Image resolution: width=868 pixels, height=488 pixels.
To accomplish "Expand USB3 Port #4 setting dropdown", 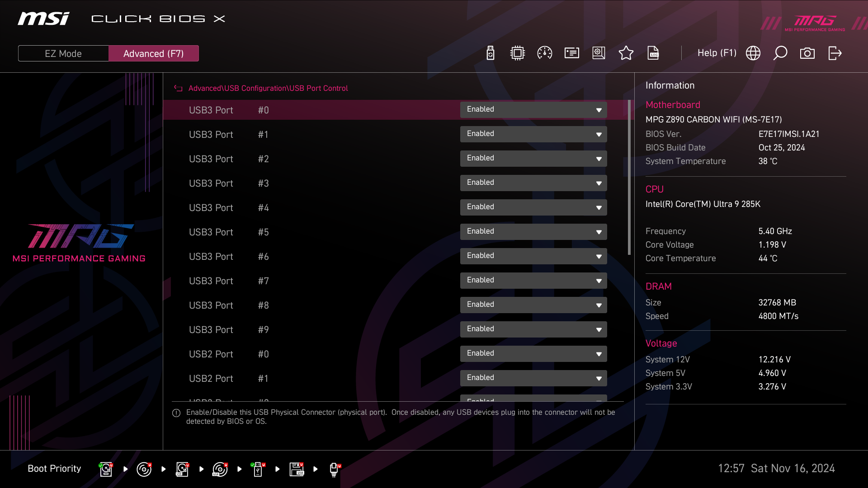I will click(533, 207).
